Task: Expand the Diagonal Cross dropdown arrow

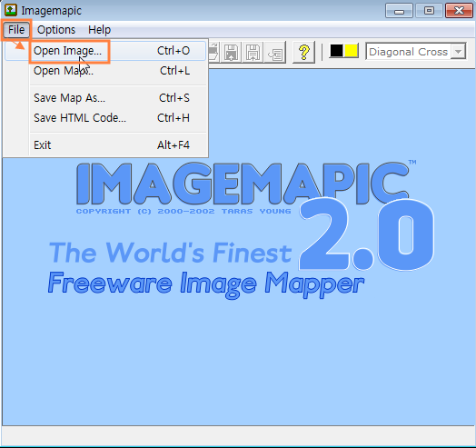Action: (x=459, y=51)
